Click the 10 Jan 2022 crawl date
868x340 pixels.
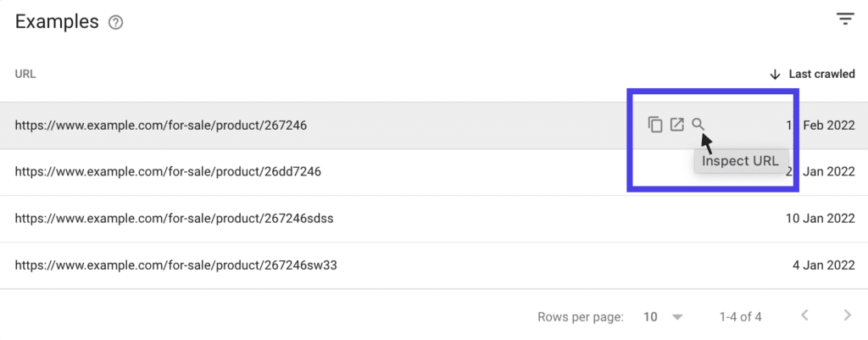pyautogui.click(x=820, y=219)
